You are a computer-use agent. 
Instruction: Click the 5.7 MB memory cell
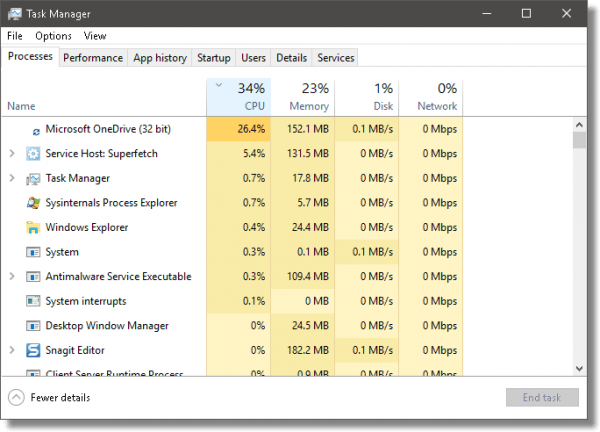tap(303, 203)
